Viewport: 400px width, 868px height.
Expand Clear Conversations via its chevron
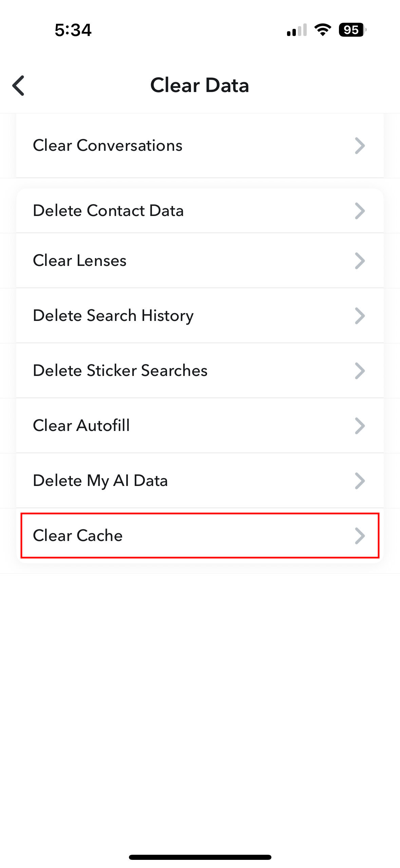[x=360, y=145]
